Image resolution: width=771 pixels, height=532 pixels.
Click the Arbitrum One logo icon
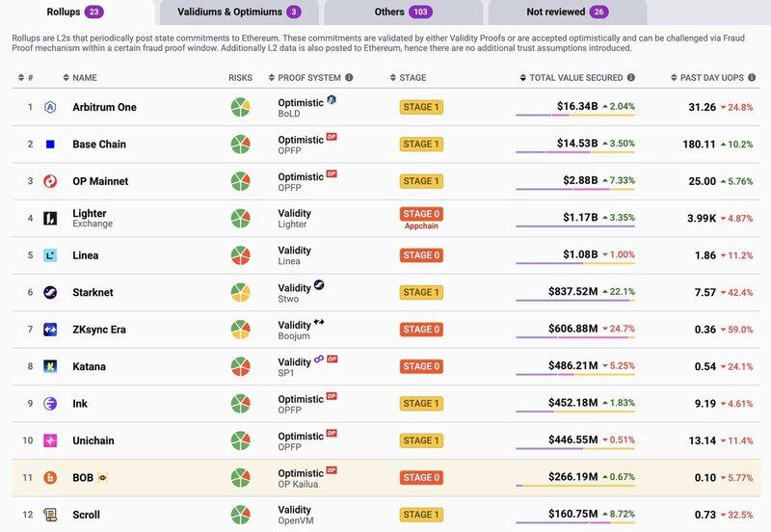pos(50,107)
